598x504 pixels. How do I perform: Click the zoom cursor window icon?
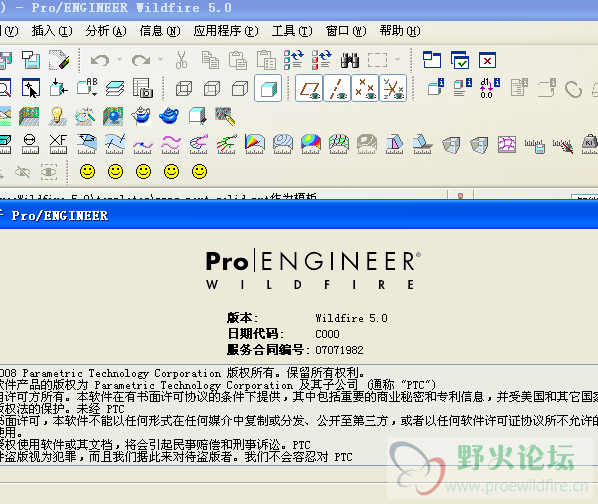31,88
